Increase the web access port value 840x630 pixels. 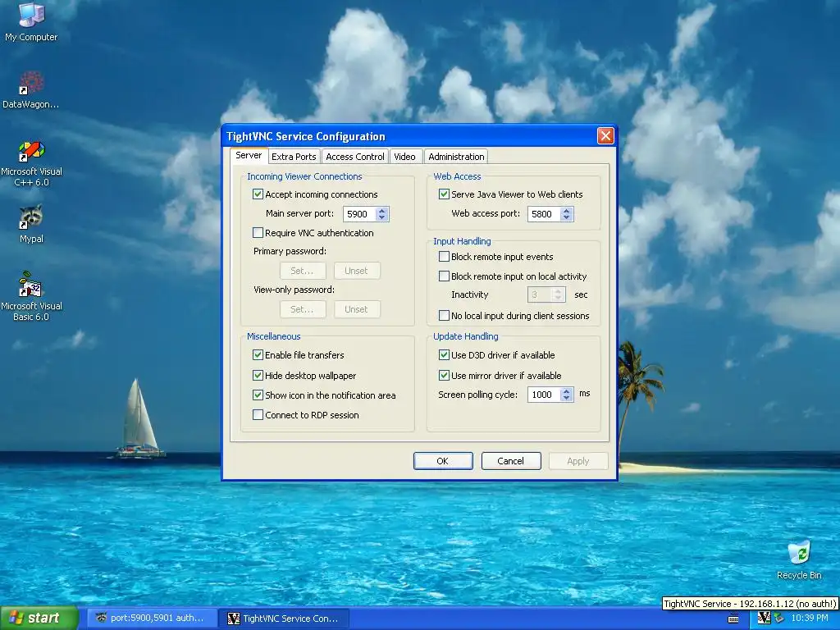pyautogui.click(x=567, y=211)
